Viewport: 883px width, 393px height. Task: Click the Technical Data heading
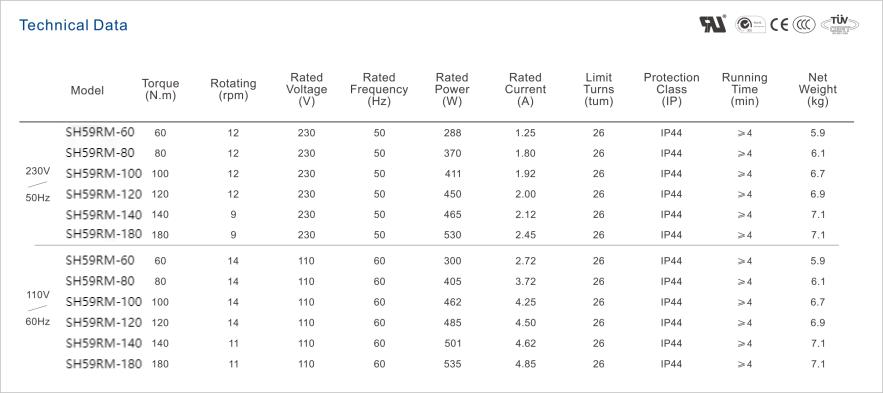pos(73,25)
